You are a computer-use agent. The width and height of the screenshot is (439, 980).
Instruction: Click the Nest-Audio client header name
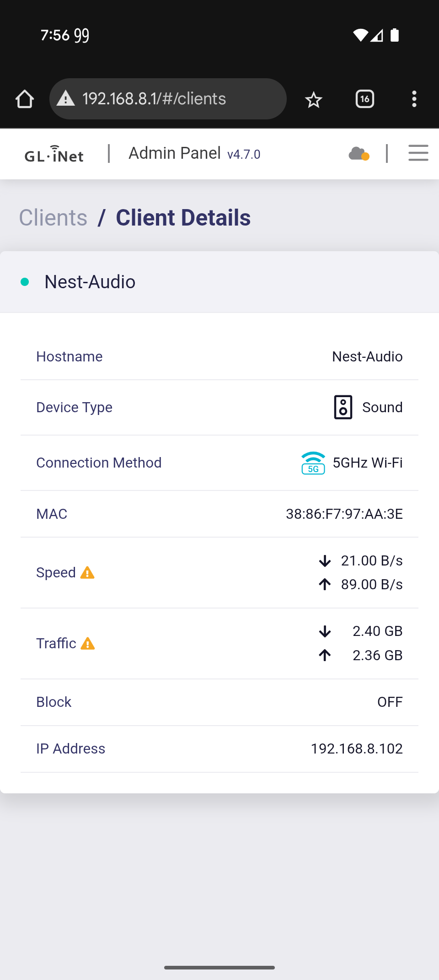click(x=90, y=282)
